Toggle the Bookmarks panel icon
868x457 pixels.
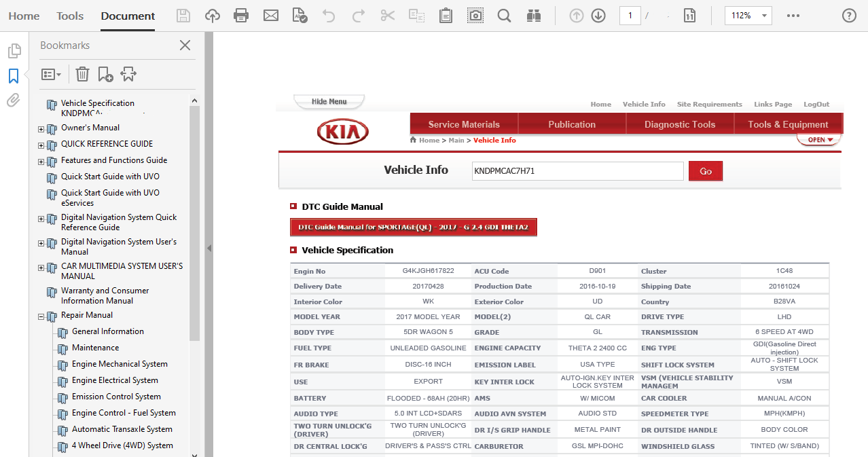pyautogui.click(x=14, y=75)
